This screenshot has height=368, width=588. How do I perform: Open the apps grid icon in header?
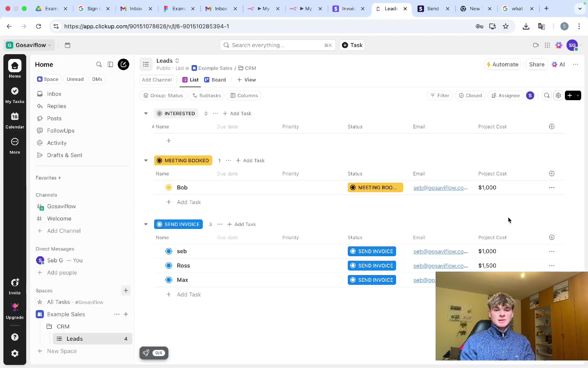click(x=547, y=45)
